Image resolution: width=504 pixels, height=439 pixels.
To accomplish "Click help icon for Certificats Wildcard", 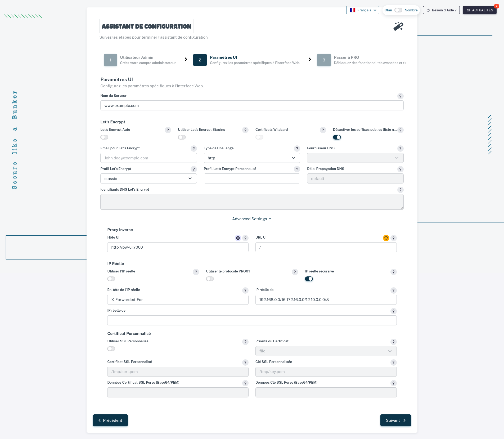I will click(x=323, y=130).
